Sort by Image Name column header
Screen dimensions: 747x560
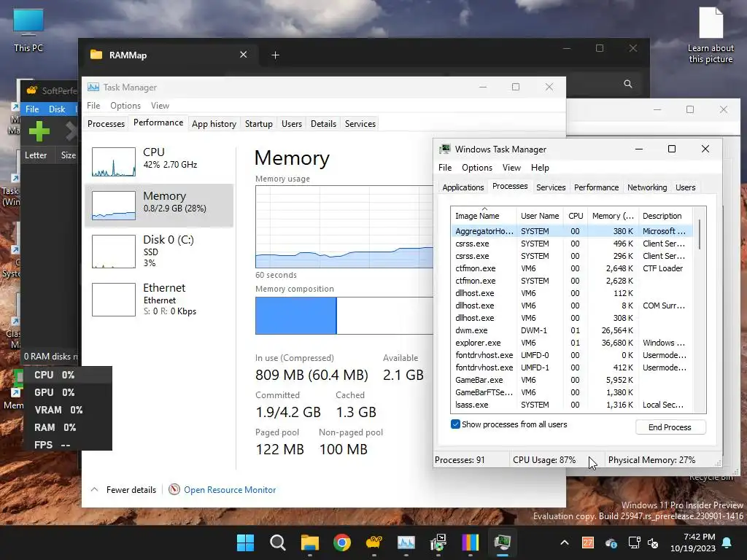tap(483, 216)
